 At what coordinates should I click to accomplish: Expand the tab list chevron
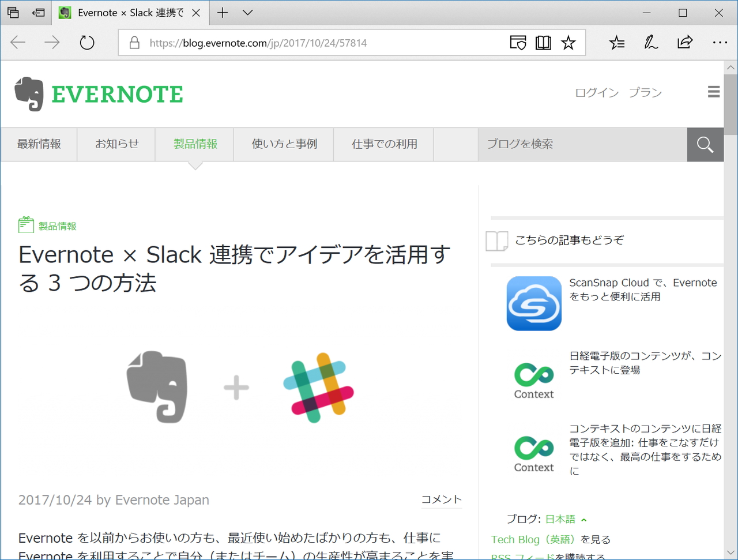tap(247, 12)
